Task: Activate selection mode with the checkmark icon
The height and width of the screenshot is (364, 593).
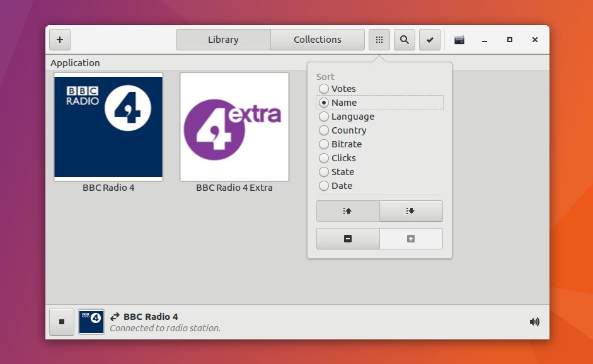Action: point(430,39)
